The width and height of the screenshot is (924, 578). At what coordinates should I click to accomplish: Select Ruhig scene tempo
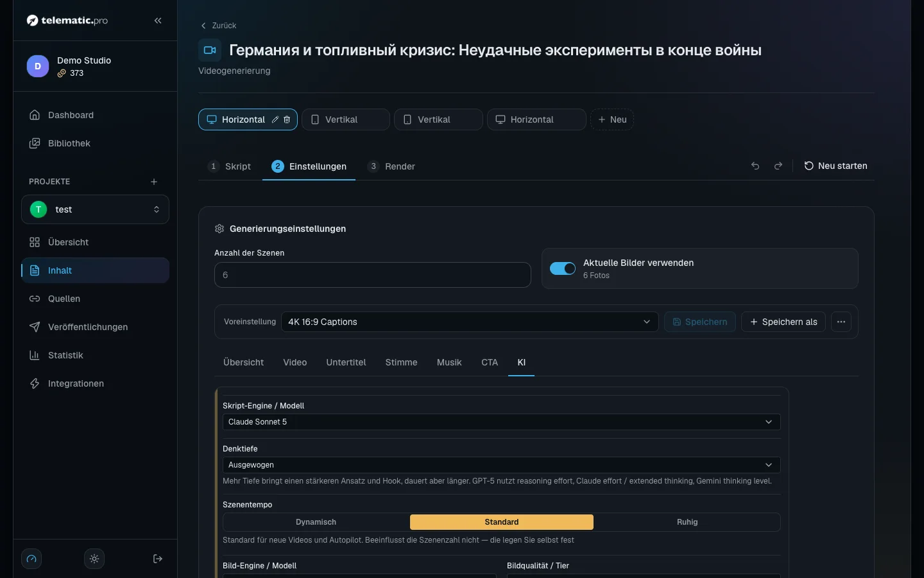coord(687,522)
